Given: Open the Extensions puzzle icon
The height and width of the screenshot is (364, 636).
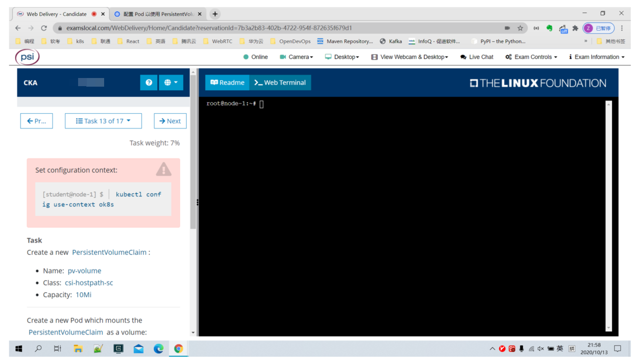Looking at the screenshot, I should click(x=575, y=28).
